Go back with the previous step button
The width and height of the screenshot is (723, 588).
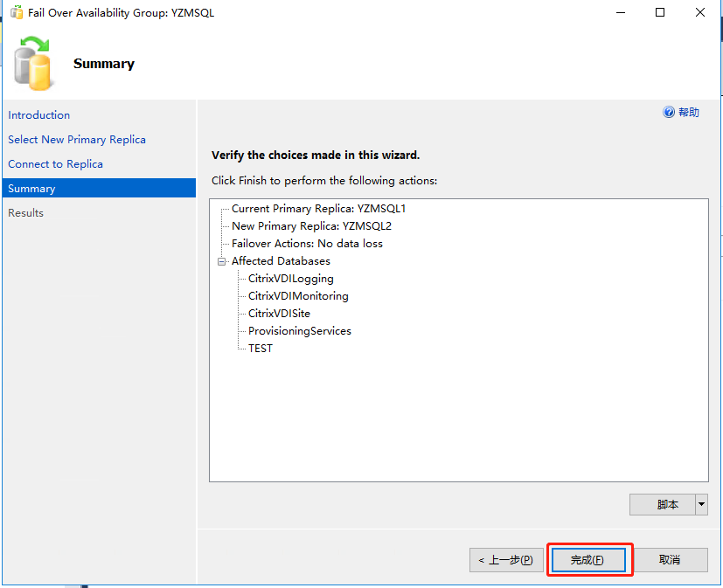pyautogui.click(x=505, y=560)
